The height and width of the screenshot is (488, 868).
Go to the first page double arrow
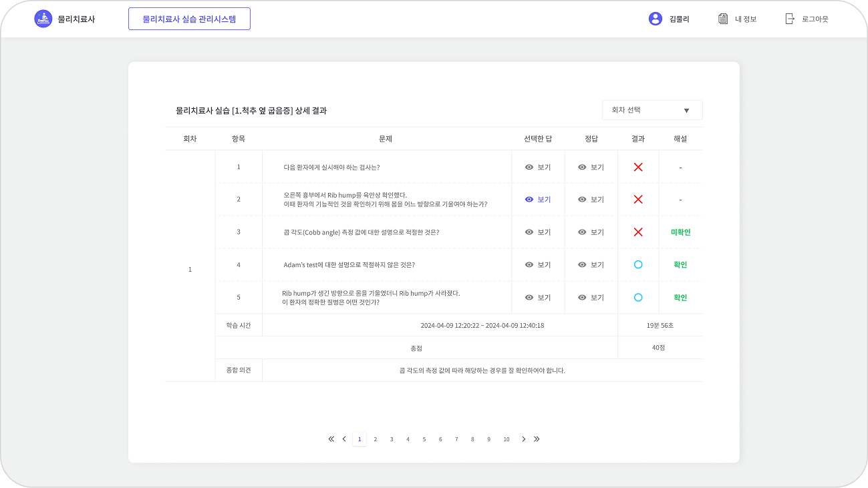click(331, 439)
